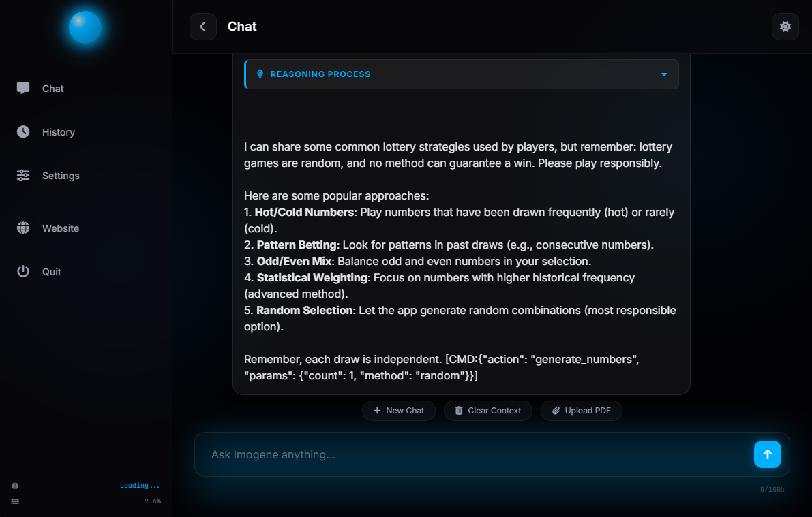Click the Quit power icon
Image resolution: width=812 pixels, height=517 pixels.
pos(23,271)
